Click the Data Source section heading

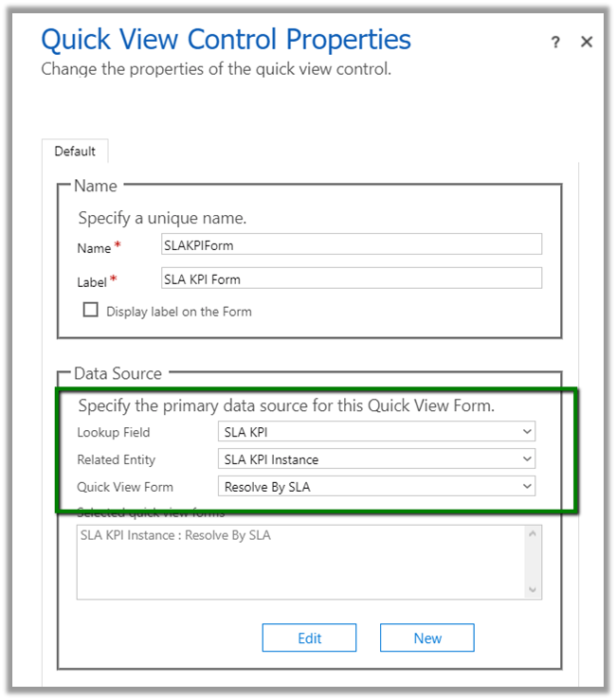point(118,374)
